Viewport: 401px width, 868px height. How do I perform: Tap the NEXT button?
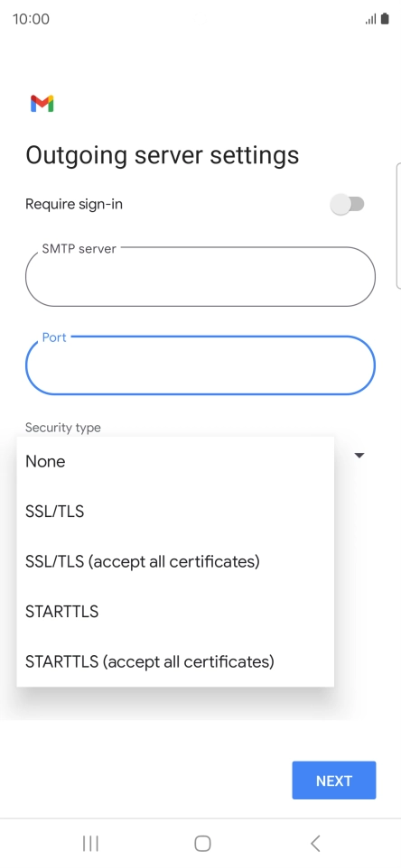pos(334,780)
